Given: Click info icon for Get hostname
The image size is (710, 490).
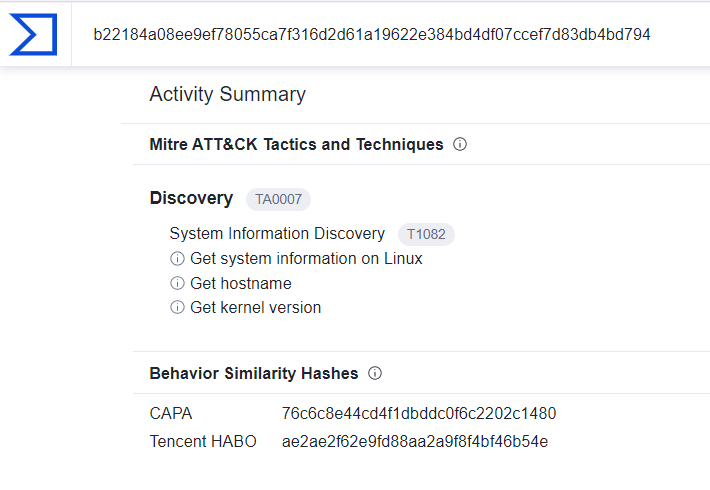Looking at the screenshot, I should (x=177, y=283).
